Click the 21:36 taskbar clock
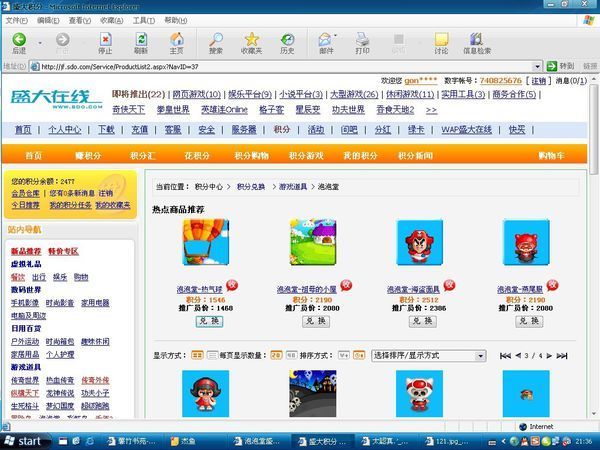The height and width of the screenshot is (450, 600). (x=583, y=441)
